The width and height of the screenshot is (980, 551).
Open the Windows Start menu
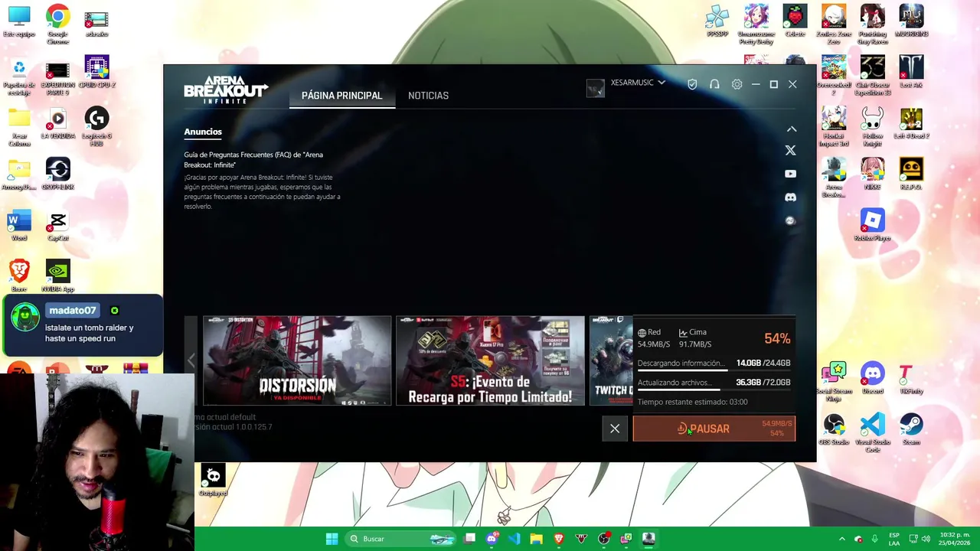coord(332,539)
